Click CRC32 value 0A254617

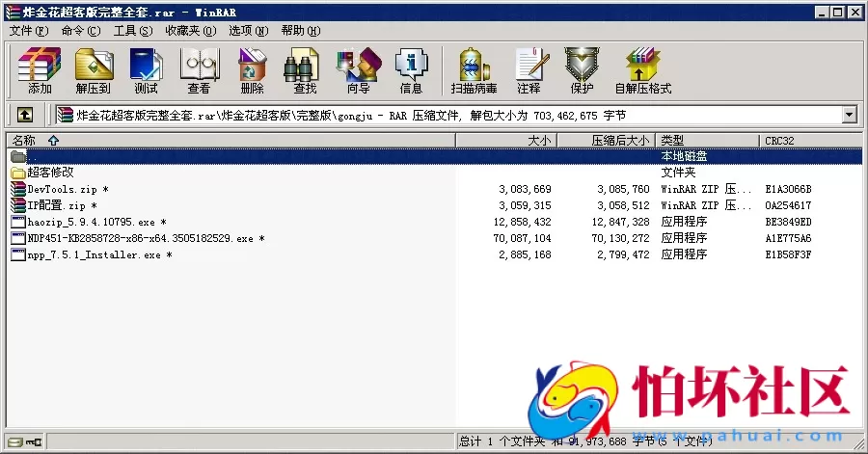[788, 205]
